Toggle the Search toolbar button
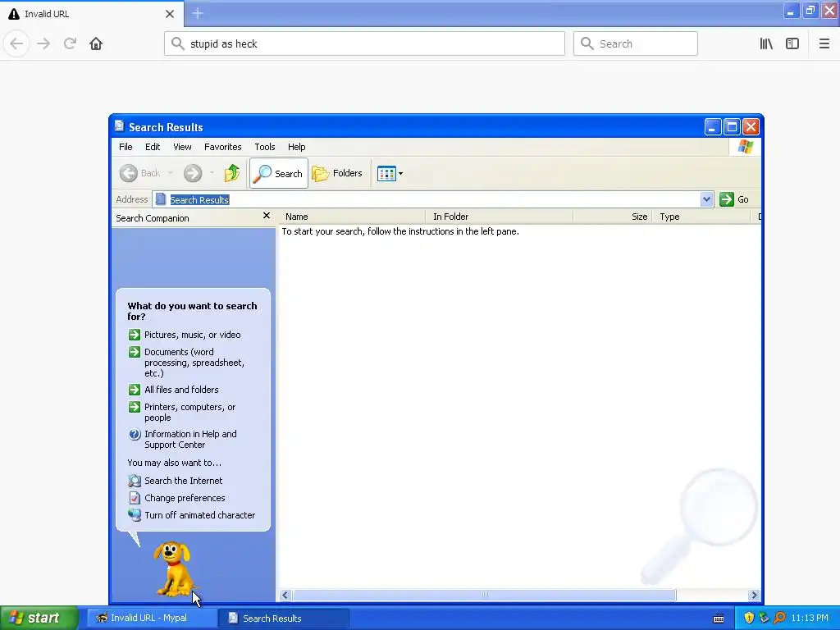This screenshot has height=630, width=840. (x=279, y=173)
